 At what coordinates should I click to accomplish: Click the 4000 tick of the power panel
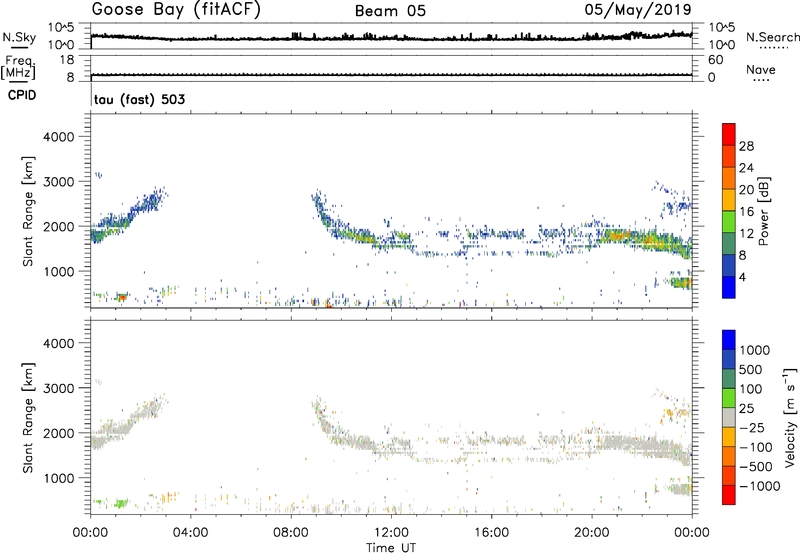(58, 137)
